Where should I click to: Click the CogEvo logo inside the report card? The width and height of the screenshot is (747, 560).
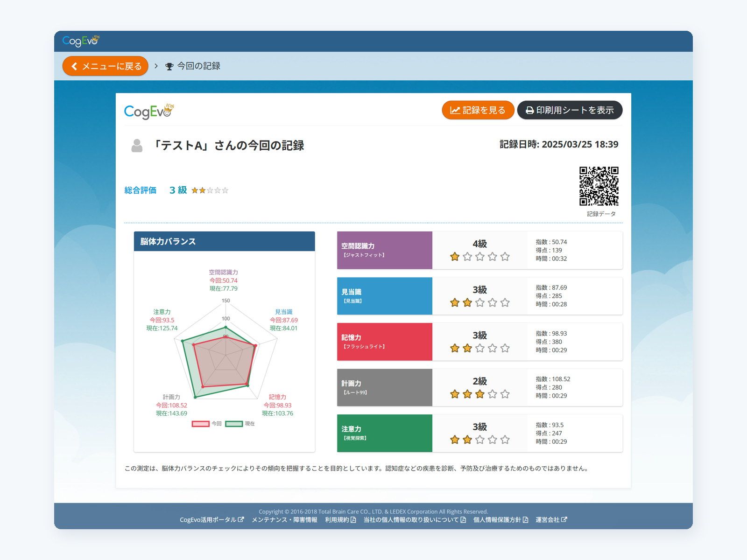[x=149, y=111]
